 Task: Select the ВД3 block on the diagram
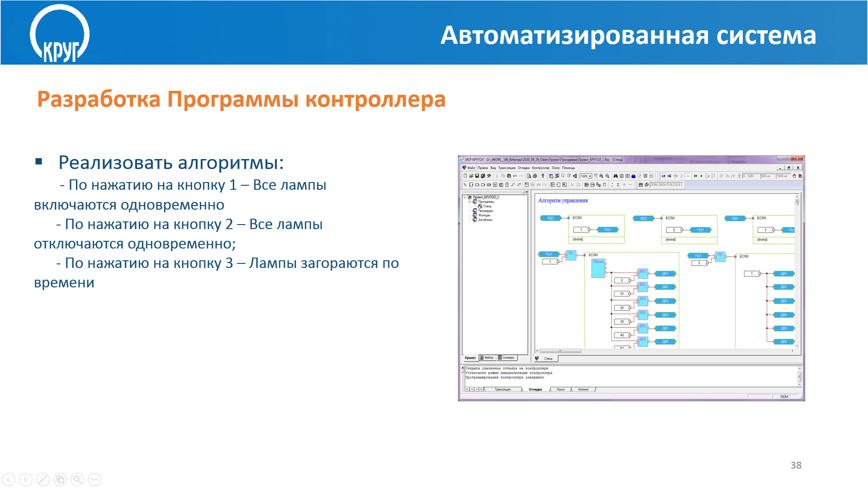tap(643, 218)
